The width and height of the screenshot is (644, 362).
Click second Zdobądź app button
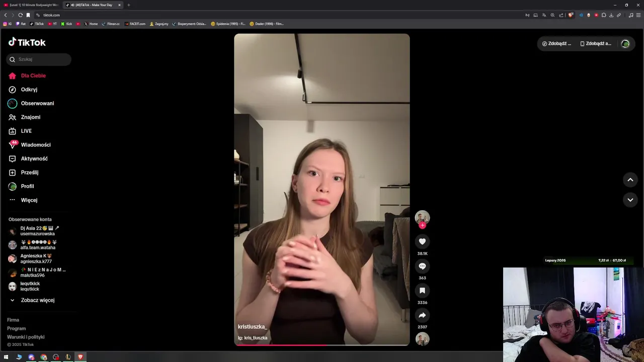click(596, 44)
